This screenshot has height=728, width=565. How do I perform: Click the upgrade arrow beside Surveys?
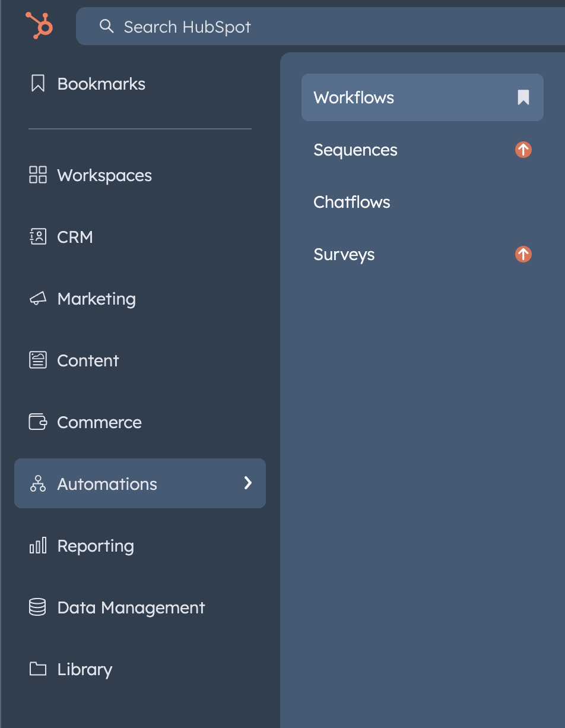523,254
